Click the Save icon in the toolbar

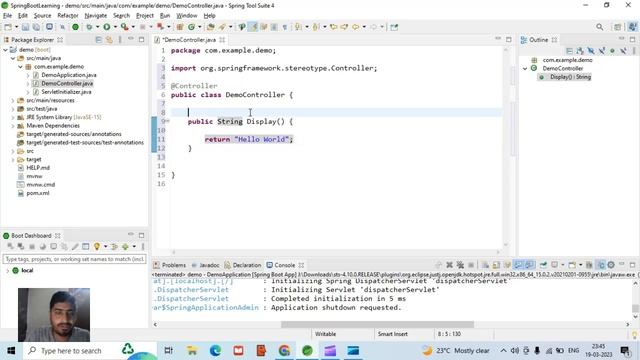[25, 27]
